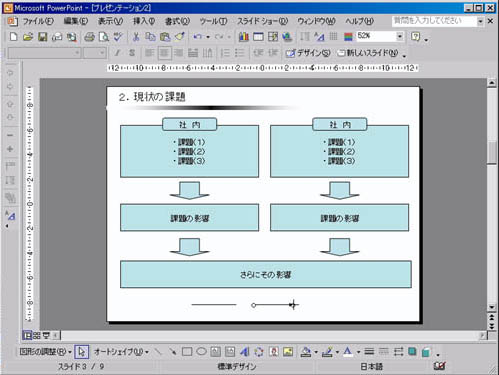Expand the オートシェイプ menu
Viewport: 499px width, 375px height.
[121, 352]
